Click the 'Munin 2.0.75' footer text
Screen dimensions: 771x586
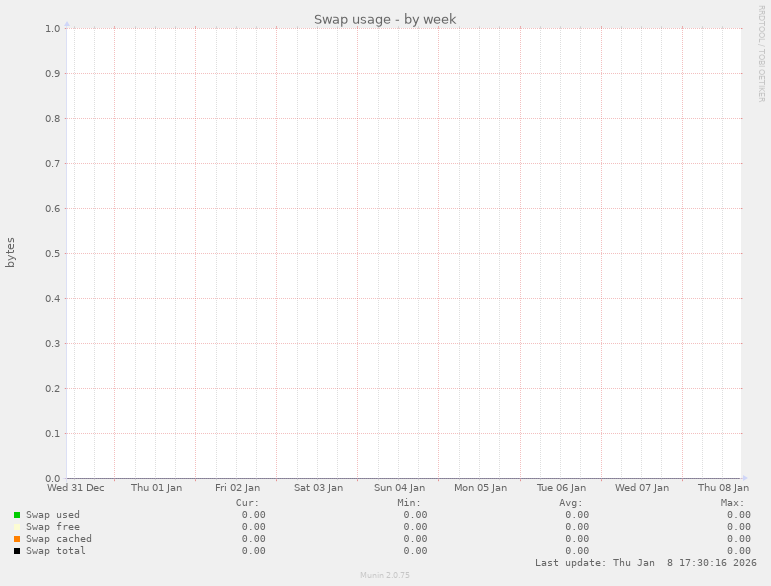(385, 575)
